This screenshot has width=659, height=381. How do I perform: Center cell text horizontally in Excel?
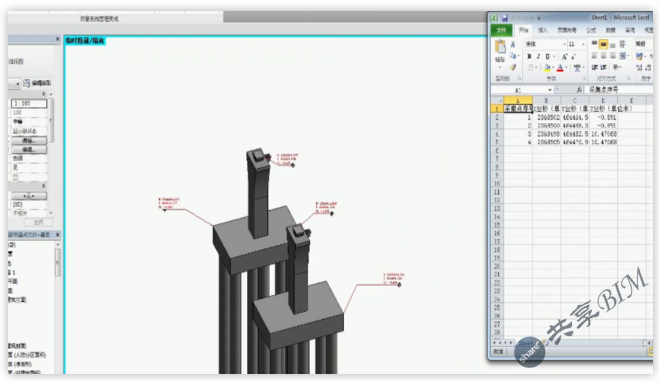604,55
